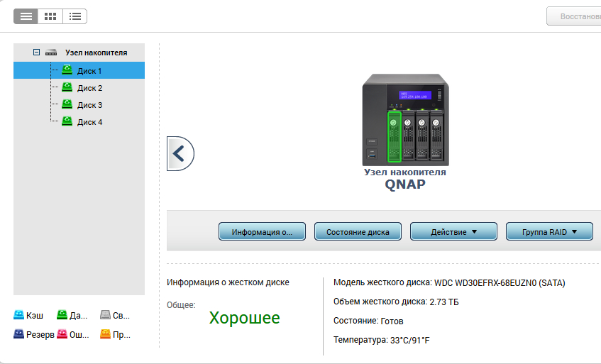Switch to the tree list view mode
The width and height of the screenshot is (601, 364).
[x=26, y=16]
